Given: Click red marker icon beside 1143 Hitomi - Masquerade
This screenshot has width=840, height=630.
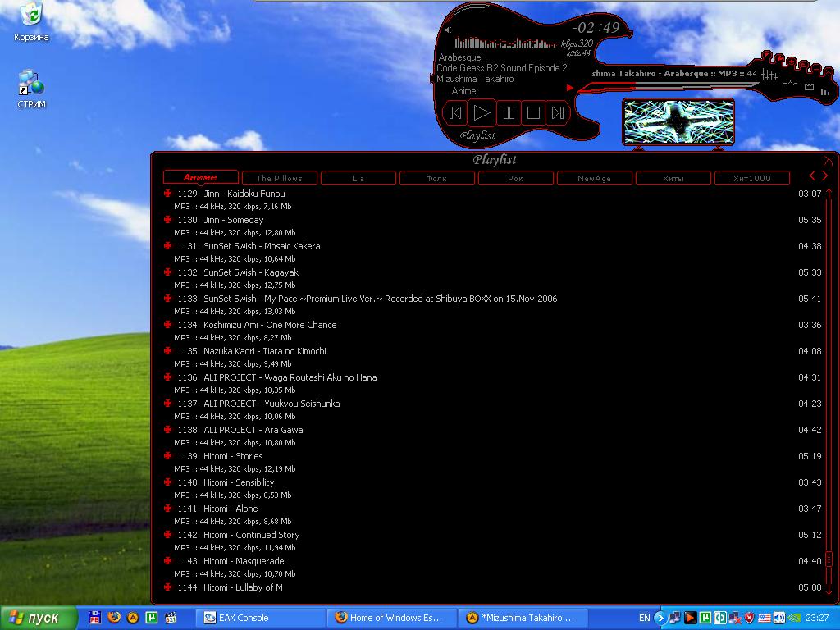Looking at the screenshot, I should click(x=167, y=561).
